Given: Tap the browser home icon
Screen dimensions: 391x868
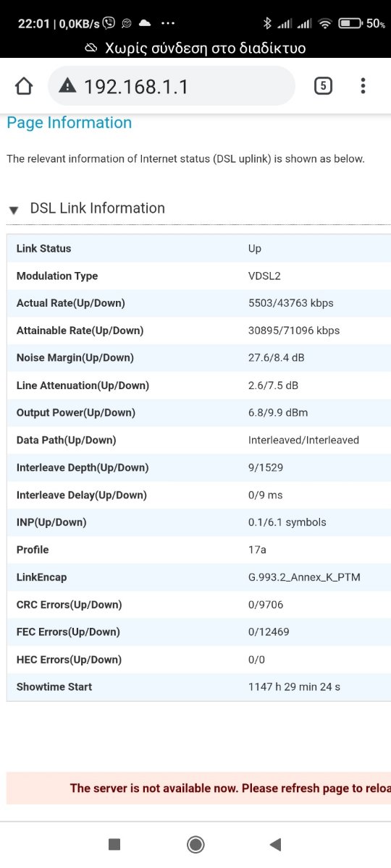Looking at the screenshot, I should click(x=24, y=86).
